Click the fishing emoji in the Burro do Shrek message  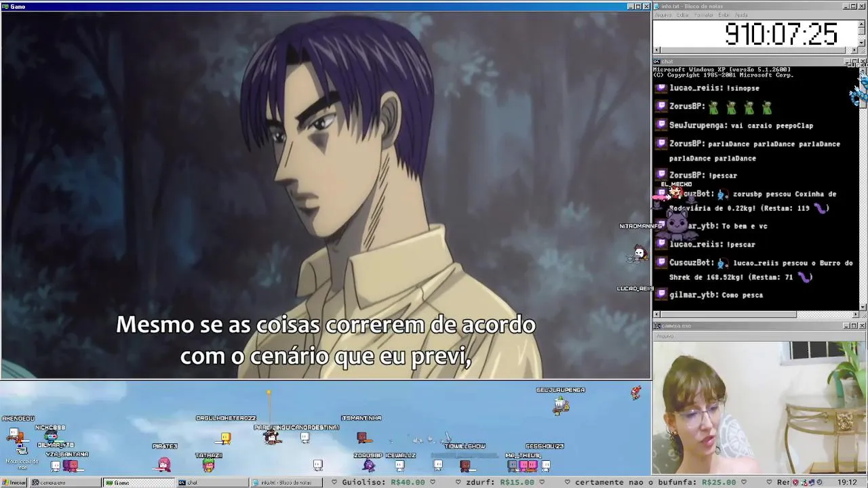click(x=723, y=263)
